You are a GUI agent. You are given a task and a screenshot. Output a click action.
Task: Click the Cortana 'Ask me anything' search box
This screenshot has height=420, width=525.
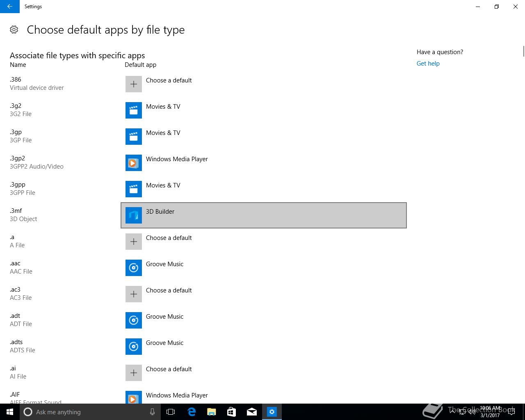(x=89, y=412)
